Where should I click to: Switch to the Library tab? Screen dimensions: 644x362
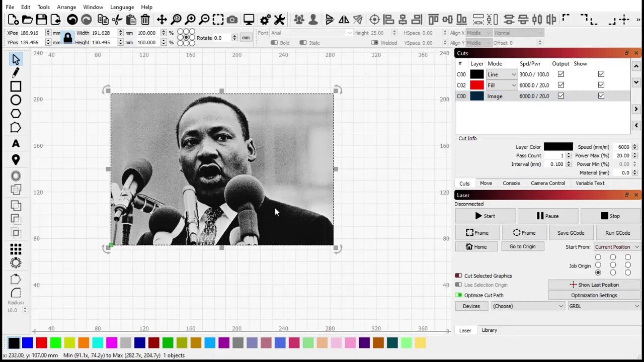coord(489,330)
